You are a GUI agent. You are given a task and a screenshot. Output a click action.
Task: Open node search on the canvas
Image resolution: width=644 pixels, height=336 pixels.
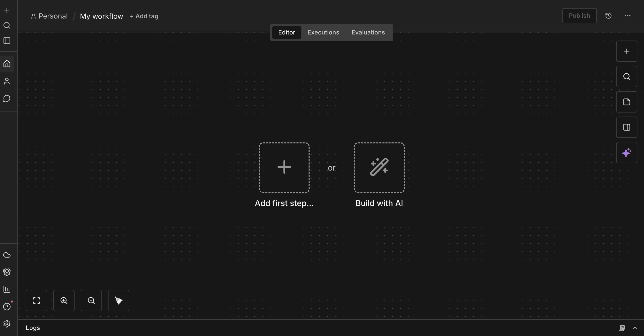point(627,76)
